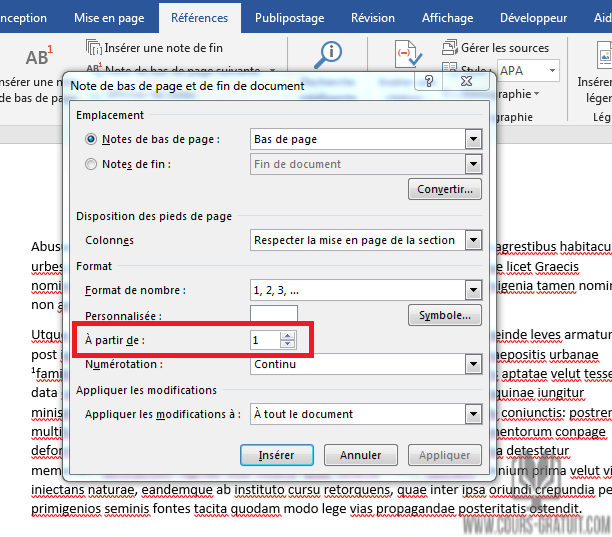Click the dialog help question mark button
Image resolution: width=612 pixels, height=537 pixels.
pos(428,82)
